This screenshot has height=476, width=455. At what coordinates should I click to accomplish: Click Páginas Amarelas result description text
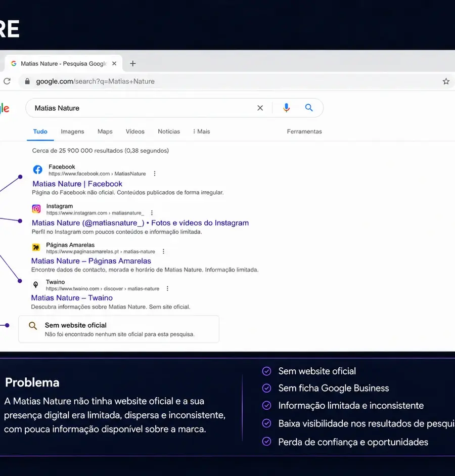coord(145,270)
